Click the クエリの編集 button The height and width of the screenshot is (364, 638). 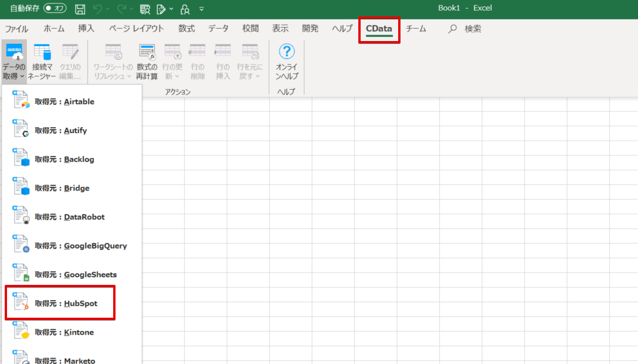[x=70, y=62]
